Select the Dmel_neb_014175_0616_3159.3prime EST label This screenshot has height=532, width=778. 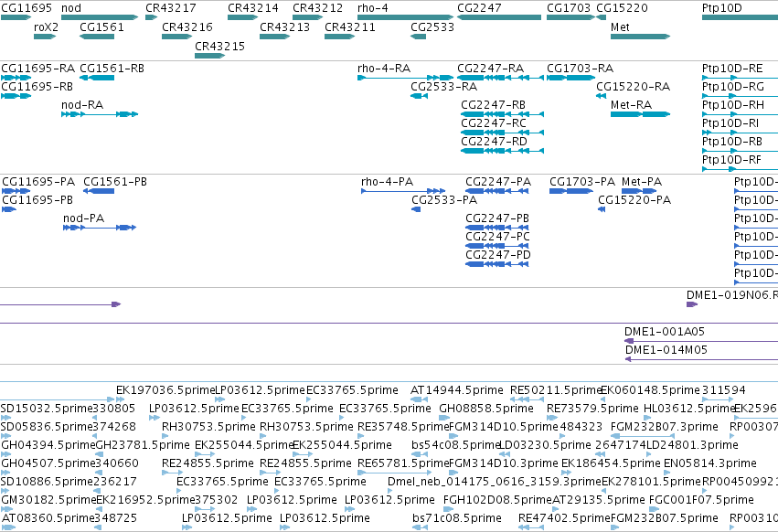pyautogui.click(x=495, y=482)
